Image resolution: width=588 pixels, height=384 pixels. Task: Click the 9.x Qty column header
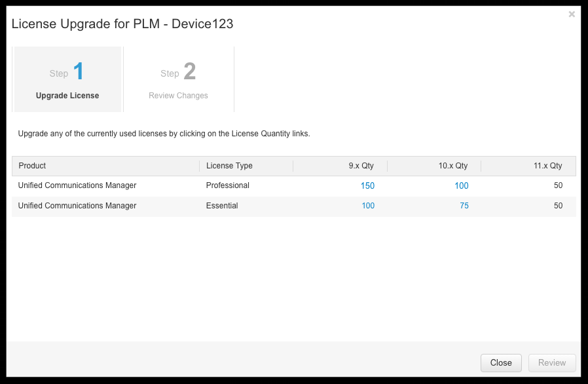[340, 166]
